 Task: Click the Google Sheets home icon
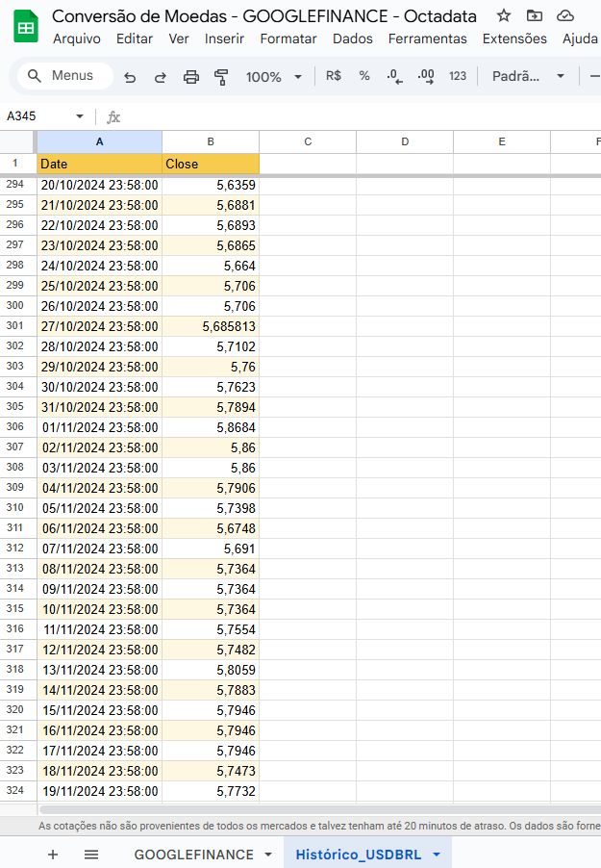coord(26,27)
